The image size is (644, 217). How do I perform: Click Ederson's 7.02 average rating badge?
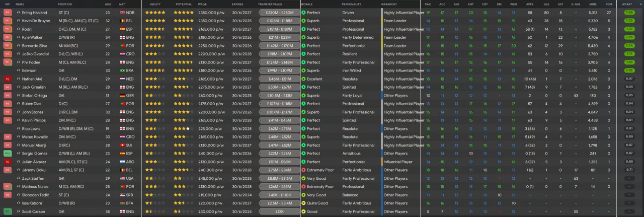tap(629, 71)
